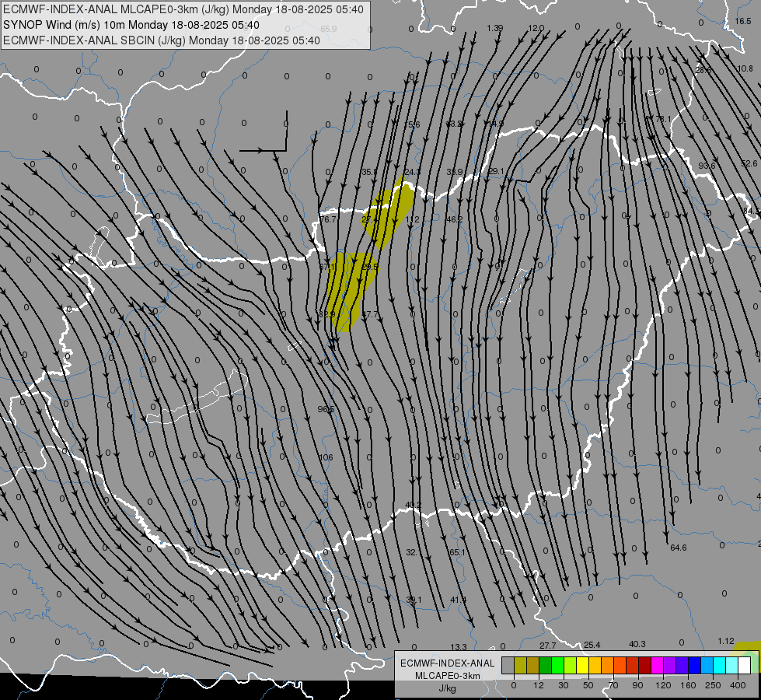Viewport: 761px width, 700px height.
Task: Click the map value 25.4
Action: coord(592,645)
